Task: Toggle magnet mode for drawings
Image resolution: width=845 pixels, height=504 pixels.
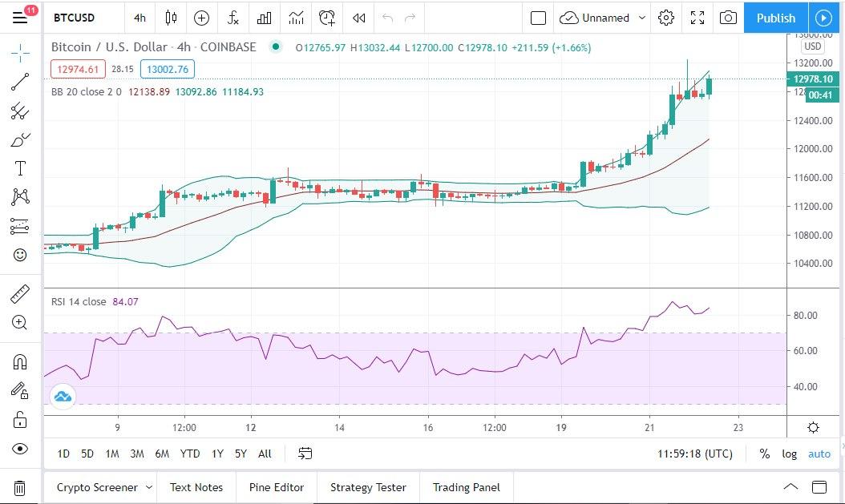Action: point(20,361)
